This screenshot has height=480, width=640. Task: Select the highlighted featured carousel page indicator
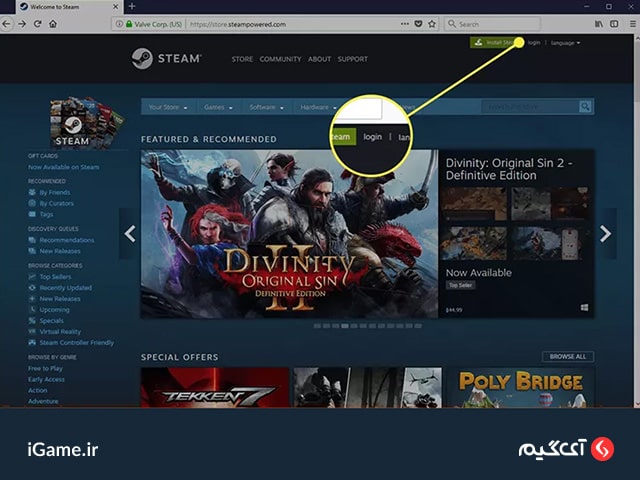(x=345, y=326)
